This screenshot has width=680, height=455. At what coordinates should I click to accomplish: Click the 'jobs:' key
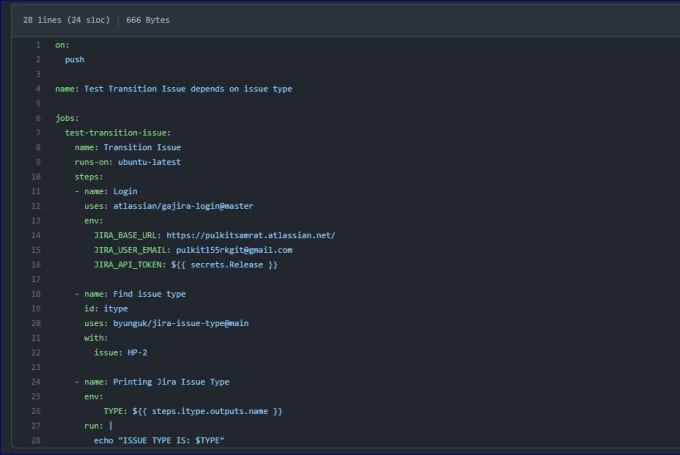pyautogui.click(x=67, y=118)
